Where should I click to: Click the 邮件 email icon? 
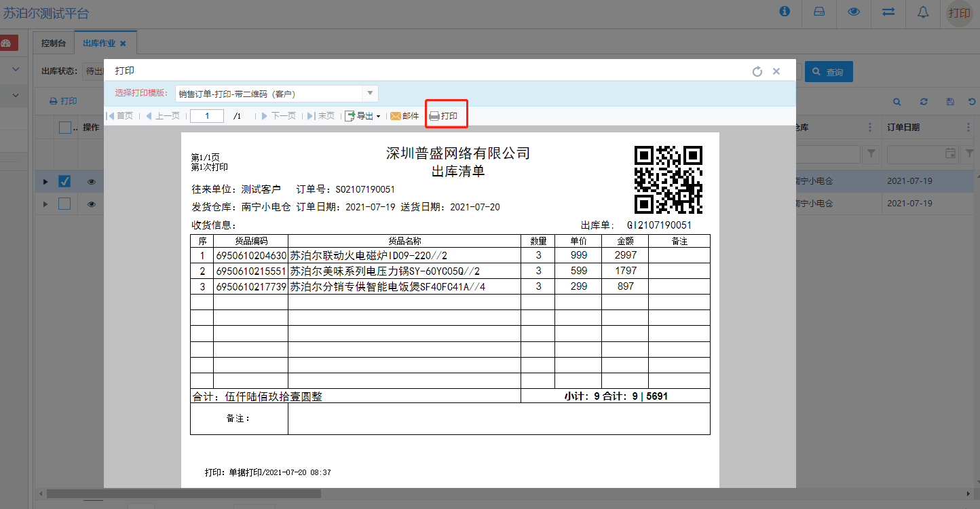[x=404, y=116]
